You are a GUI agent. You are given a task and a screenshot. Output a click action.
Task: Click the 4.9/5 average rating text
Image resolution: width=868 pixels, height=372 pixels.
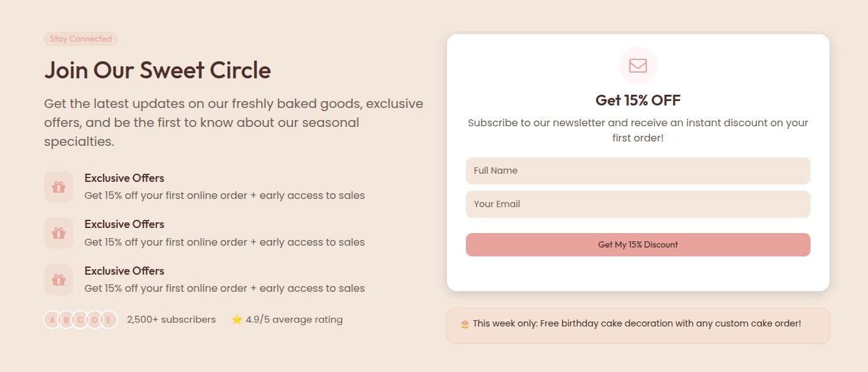pos(294,320)
